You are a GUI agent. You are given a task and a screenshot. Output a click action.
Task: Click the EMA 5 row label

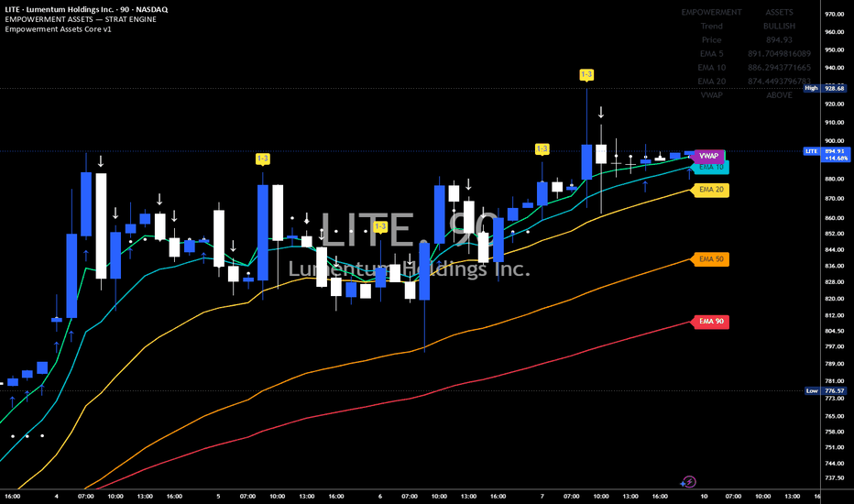pyautogui.click(x=711, y=53)
